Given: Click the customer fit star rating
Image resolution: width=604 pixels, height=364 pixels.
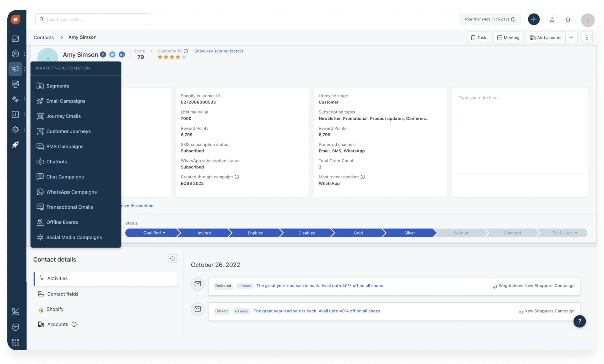Looking at the screenshot, I should coord(171,57).
